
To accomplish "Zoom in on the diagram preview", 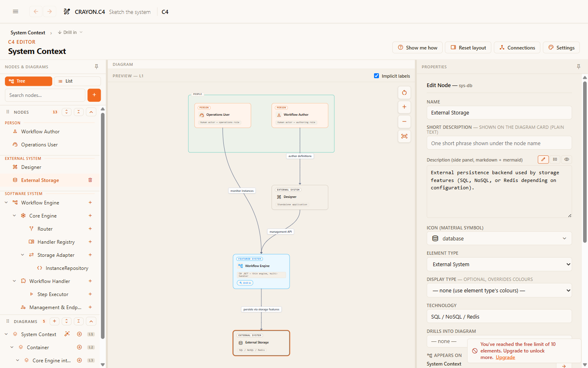I will [404, 107].
